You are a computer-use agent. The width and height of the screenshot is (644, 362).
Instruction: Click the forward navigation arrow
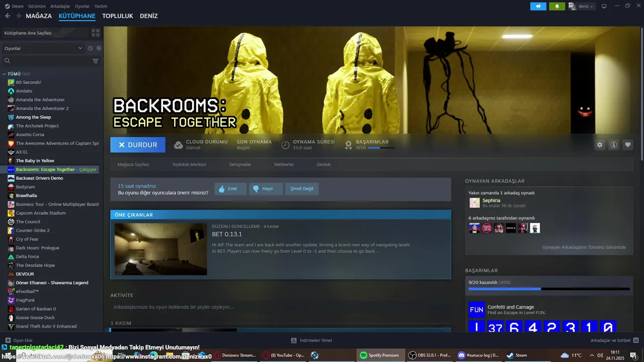18,16
